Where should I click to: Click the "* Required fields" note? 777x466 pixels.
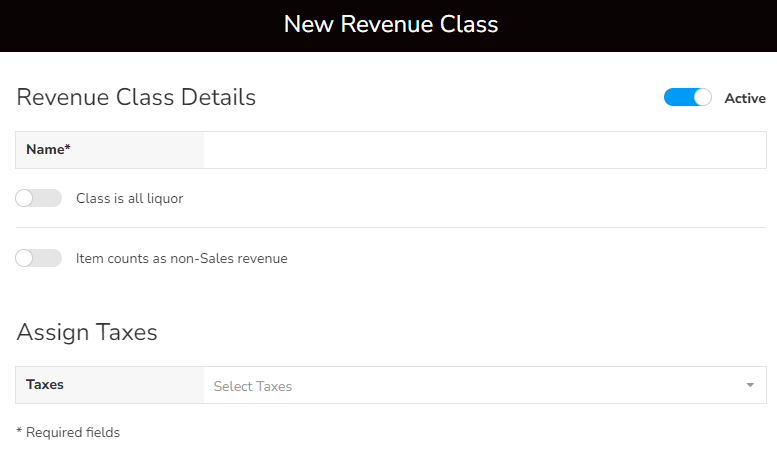click(x=68, y=433)
